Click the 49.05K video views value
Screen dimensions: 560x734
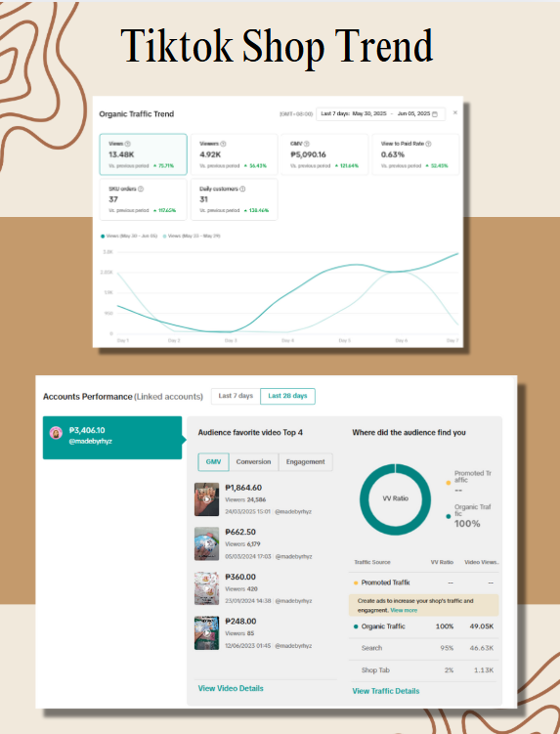(x=482, y=626)
